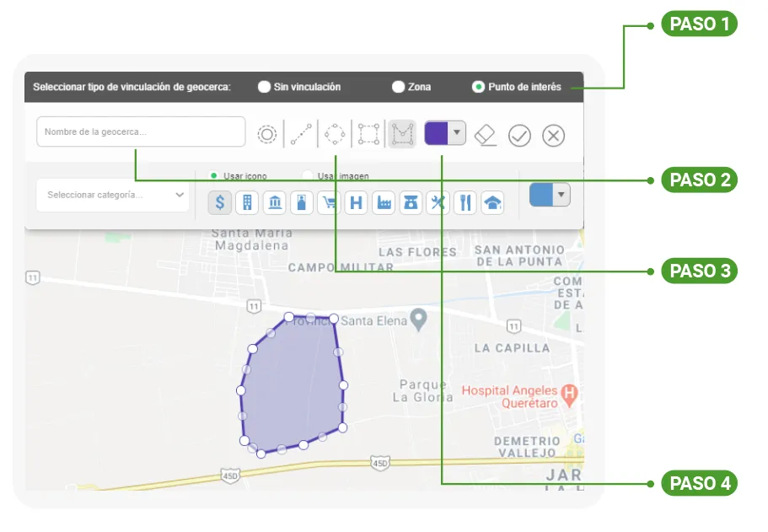Click the CAMPO MILITAR map label
The image size is (768, 532).
341,267
